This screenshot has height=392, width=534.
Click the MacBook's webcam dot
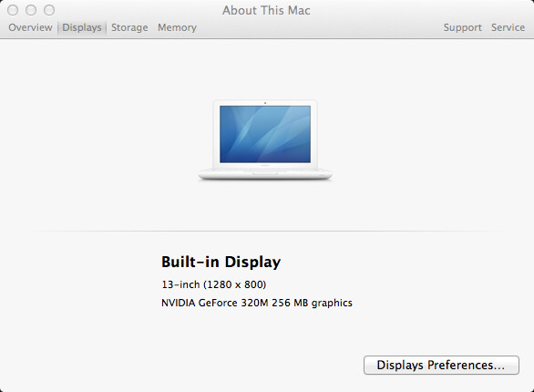point(265,102)
